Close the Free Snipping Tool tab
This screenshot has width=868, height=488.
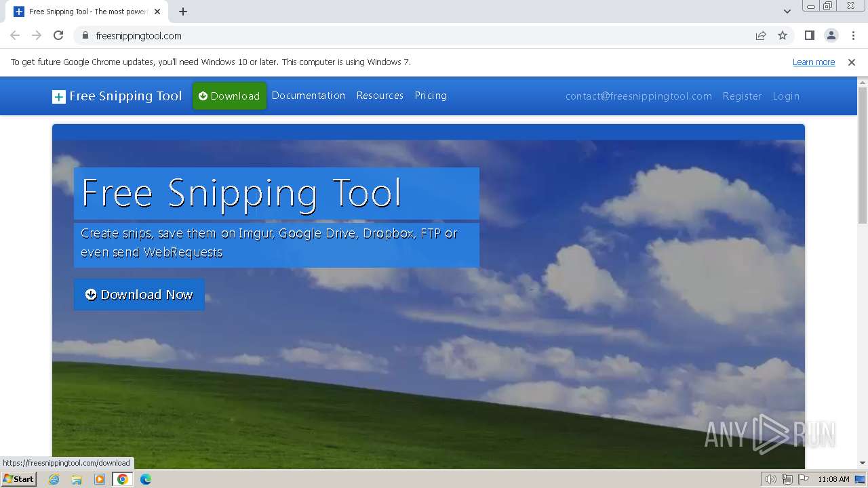pyautogui.click(x=157, y=12)
